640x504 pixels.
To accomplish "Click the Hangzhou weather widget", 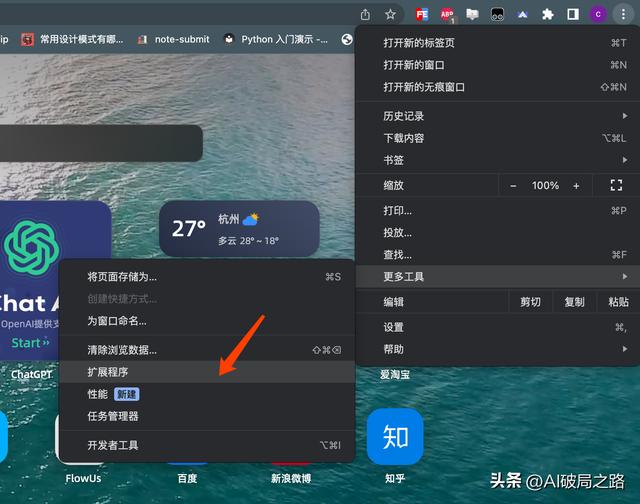I will tap(239, 229).
